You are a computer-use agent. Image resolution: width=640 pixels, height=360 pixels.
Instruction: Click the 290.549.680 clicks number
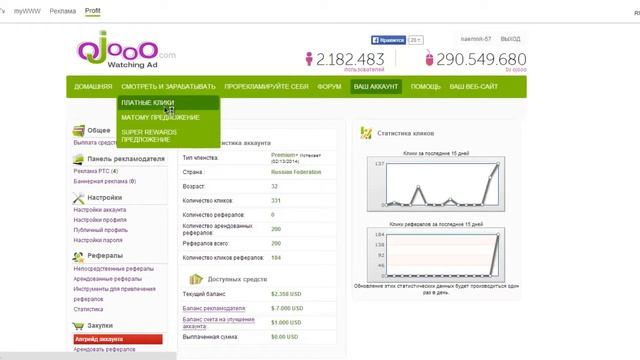tap(481, 59)
